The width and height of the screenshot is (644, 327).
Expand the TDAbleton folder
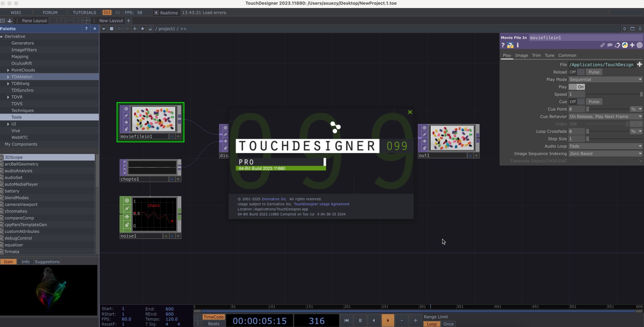click(8, 77)
